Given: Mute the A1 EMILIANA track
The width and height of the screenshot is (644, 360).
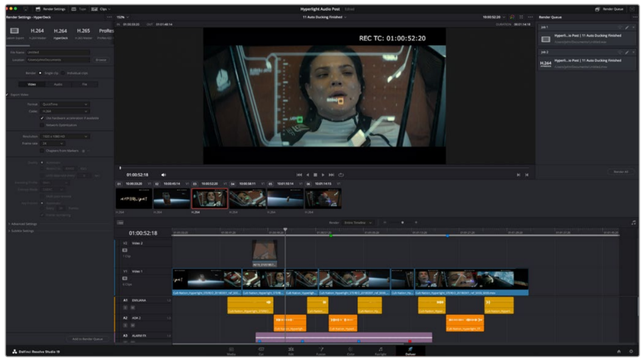Looking at the screenshot, I should pyautogui.click(x=132, y=307).
